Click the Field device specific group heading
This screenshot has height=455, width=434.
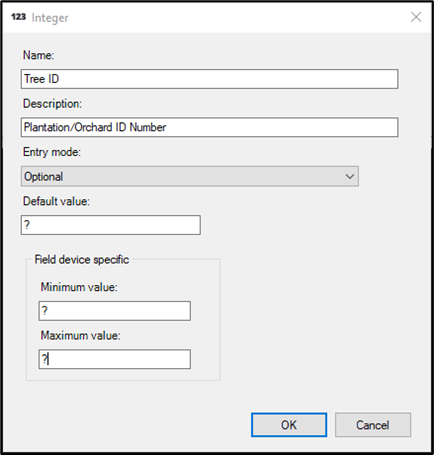pos(82,259)
